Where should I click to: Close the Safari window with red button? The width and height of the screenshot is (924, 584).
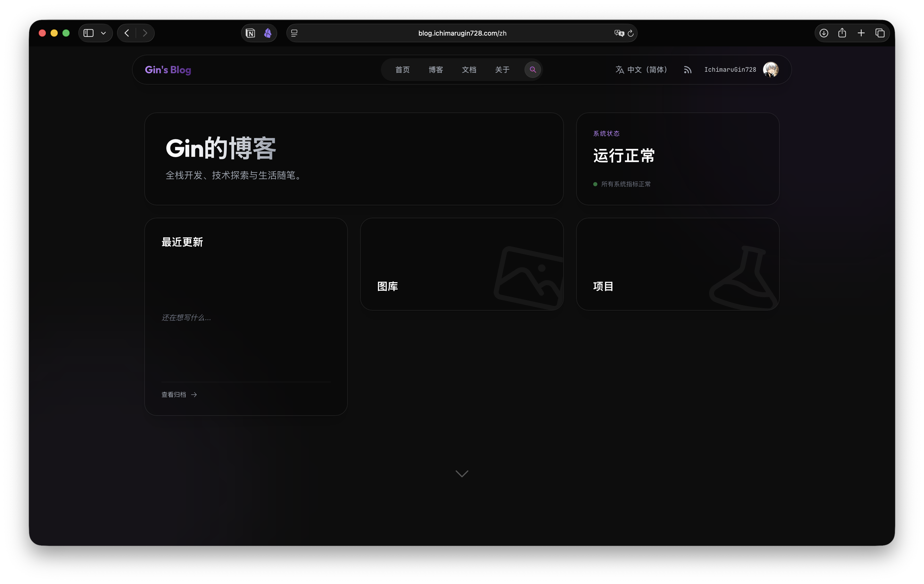pyautogui.click(x=42, y=33)
